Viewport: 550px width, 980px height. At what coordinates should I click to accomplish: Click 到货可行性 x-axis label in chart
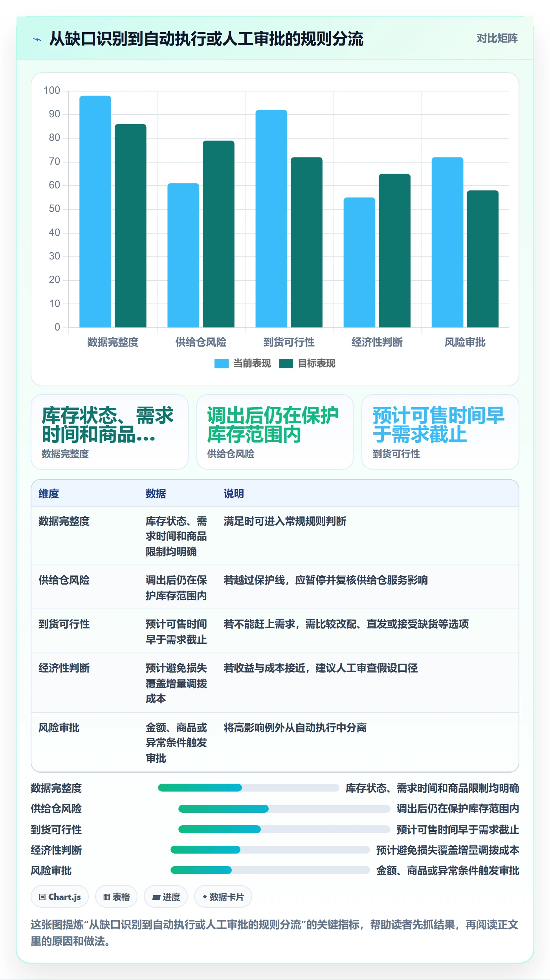pyautogui.click(x=289, y=342)
